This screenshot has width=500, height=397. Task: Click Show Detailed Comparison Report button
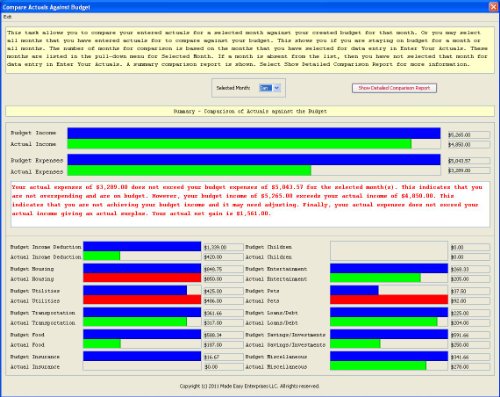click(394, 88)
